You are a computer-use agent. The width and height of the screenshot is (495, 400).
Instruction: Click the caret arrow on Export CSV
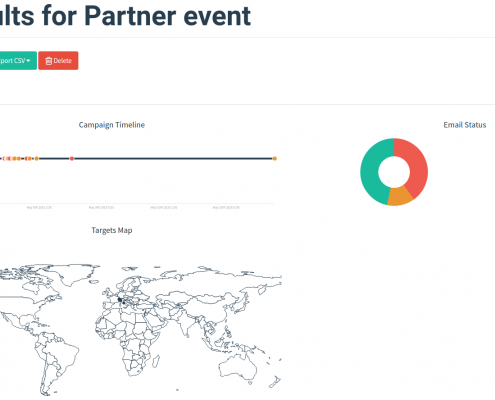(x=28, y=61)
